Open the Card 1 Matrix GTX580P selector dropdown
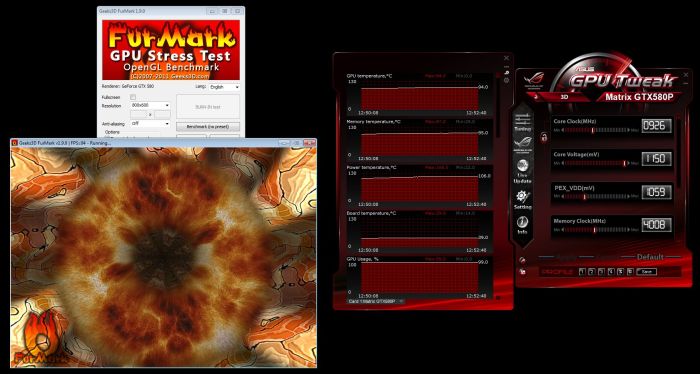Image resolution: width=700 pixels, height=374 pixels. click(x=375, y=301)
